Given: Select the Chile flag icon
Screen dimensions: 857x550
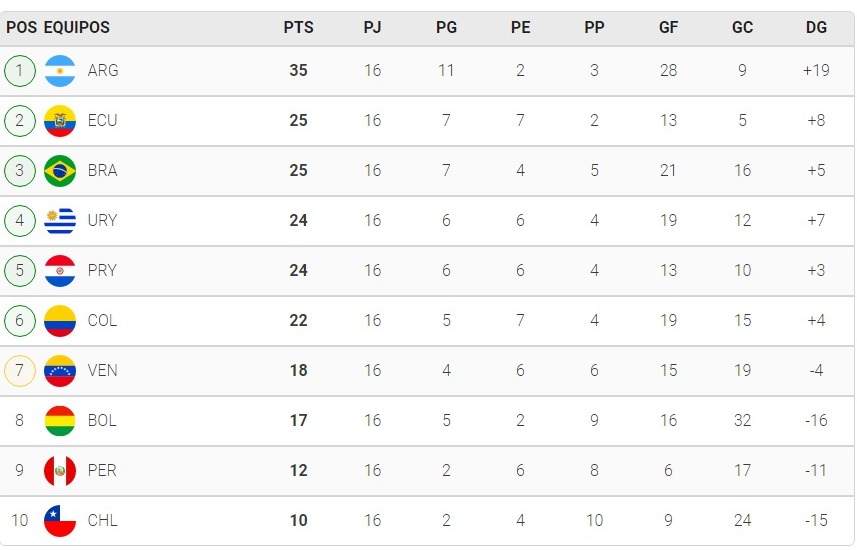Looking at the screenshot, I should [60, 520].
